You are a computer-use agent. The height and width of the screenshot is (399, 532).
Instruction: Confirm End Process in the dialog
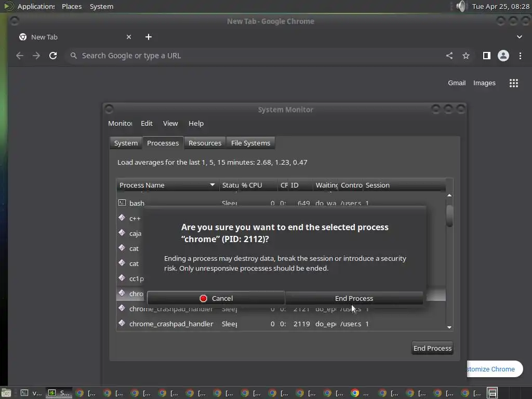tap(354, 298)
